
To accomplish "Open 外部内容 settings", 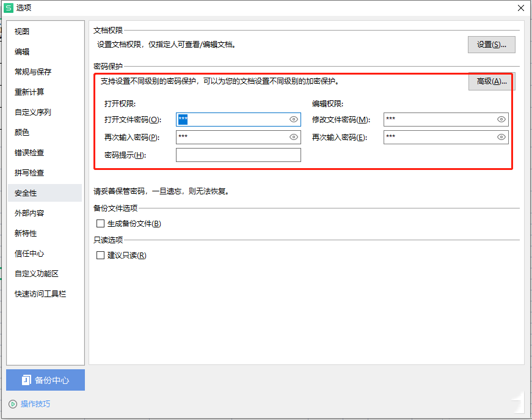I will point(45,213).
